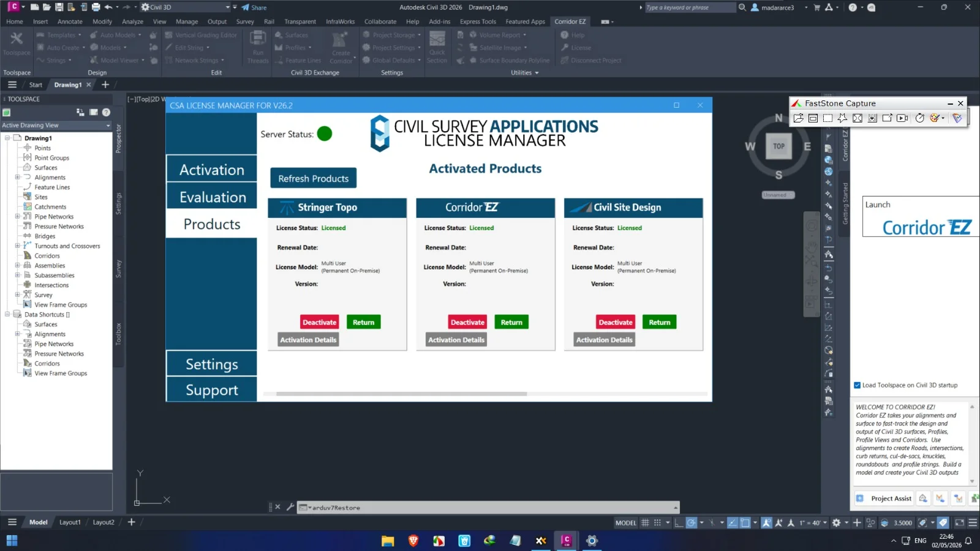Screen dimensions: 980x551
Task: Open the Evaluation section in License Manager
Action: click(x=211, y=197)
